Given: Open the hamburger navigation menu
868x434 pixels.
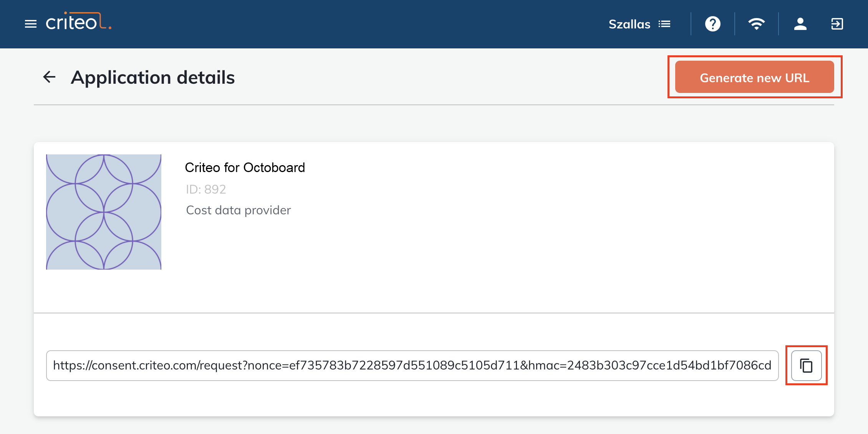Looking at the screenshot, I should coord(31,24).
